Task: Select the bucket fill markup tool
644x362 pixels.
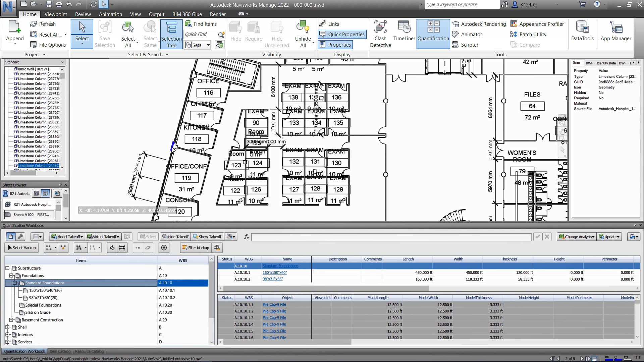Action: point(112,248)
